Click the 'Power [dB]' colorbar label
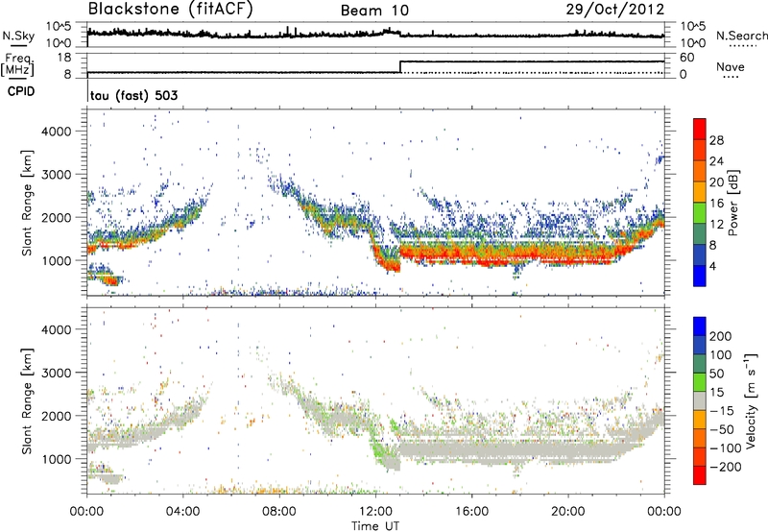The height and width of the screenshot is (532, 768). pyautogui.click(x=732, y=203)
